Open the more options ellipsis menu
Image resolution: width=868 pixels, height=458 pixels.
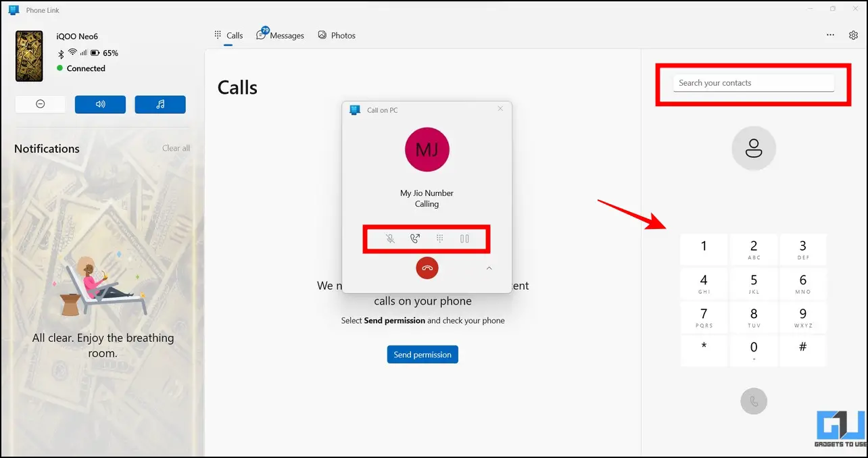830,35
